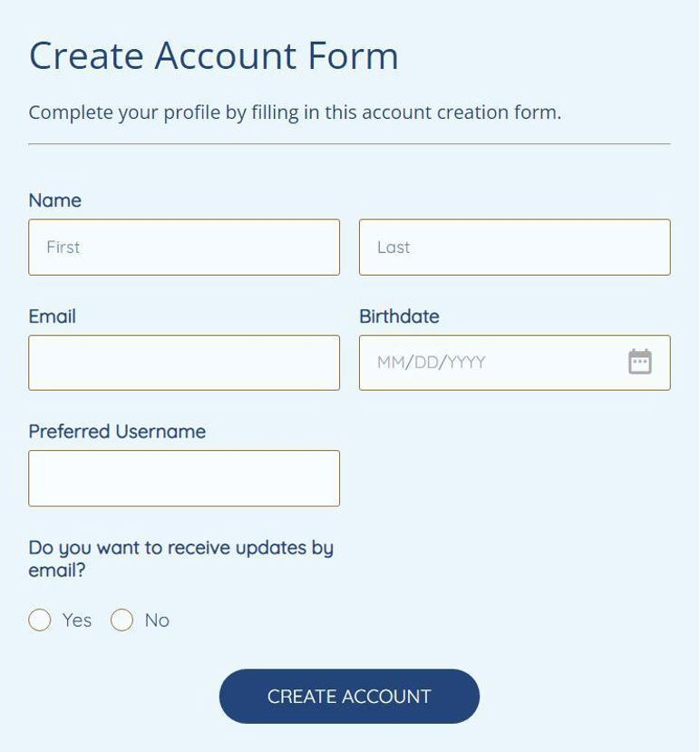
Task: Click the Email field label
Action: pyautogui.click(x=53, y=317)
